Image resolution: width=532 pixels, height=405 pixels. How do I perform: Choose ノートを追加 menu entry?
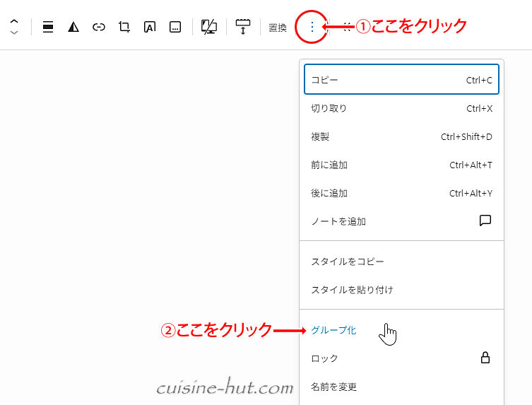[x=401, y=221]
